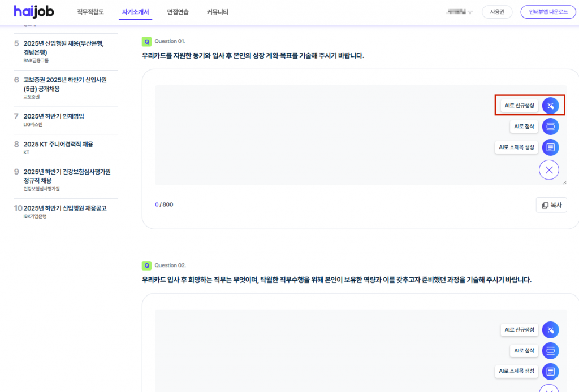Go to 면접연습 in the top navigation
Screen dimensions: 579x392
click(178, 12)
